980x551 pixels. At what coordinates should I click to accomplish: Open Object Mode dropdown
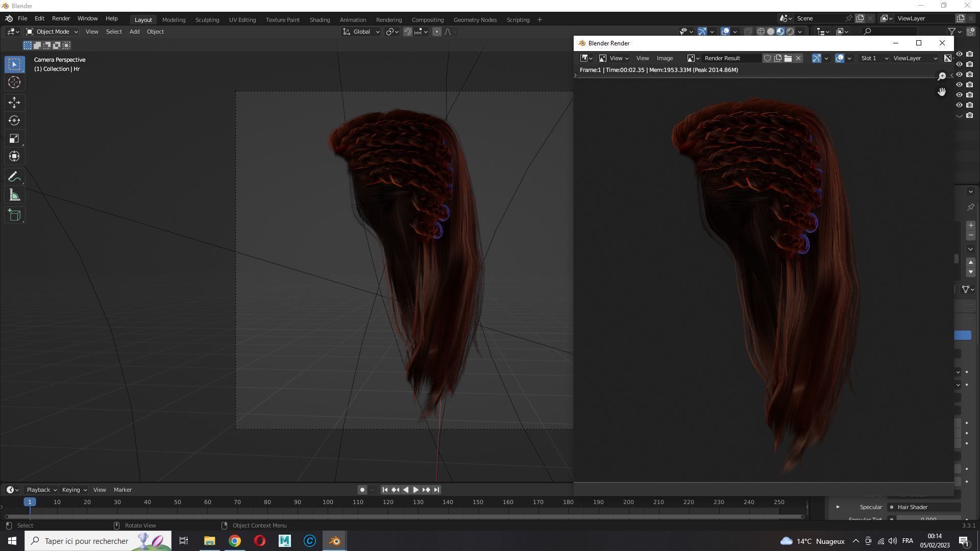52,32
